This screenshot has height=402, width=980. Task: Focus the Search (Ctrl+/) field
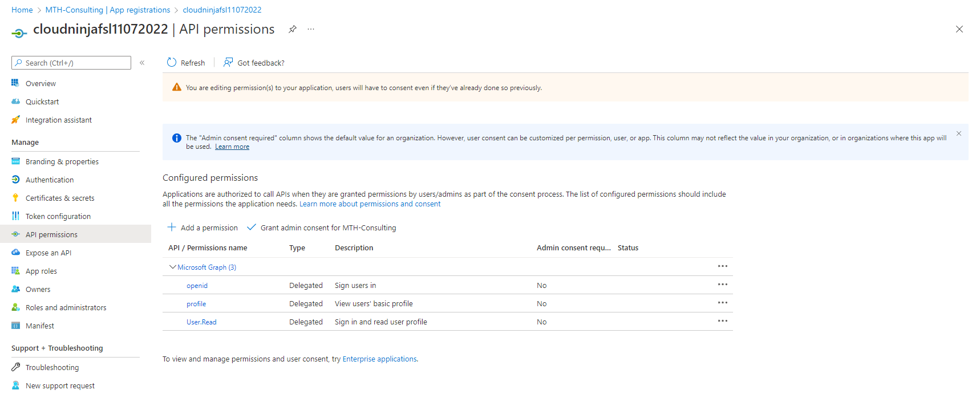71,63
